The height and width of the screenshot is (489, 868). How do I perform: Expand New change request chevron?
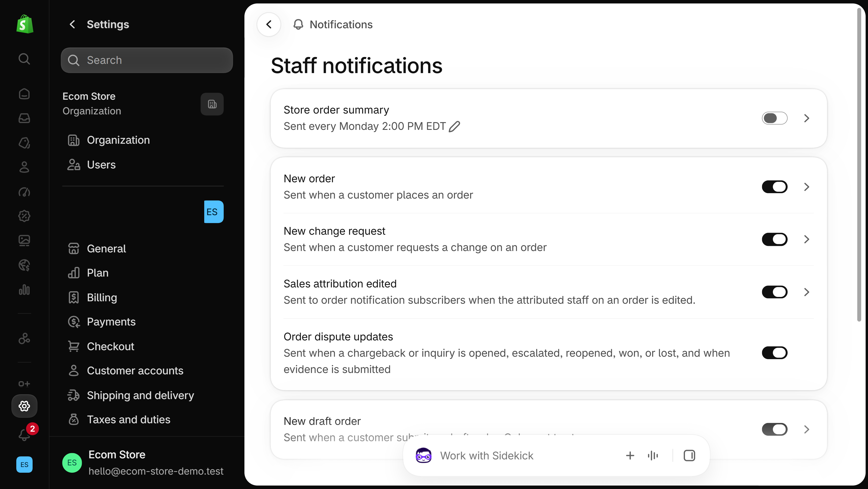[806, 240]
